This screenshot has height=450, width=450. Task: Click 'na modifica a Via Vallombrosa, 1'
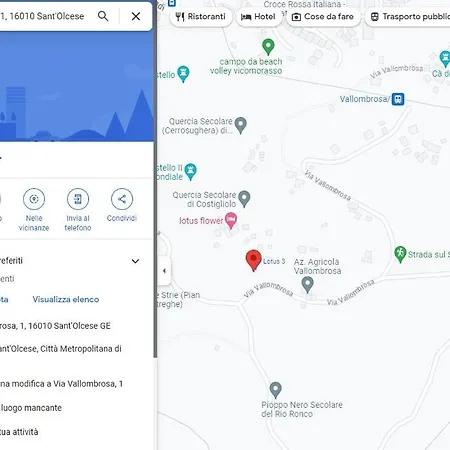61,384
